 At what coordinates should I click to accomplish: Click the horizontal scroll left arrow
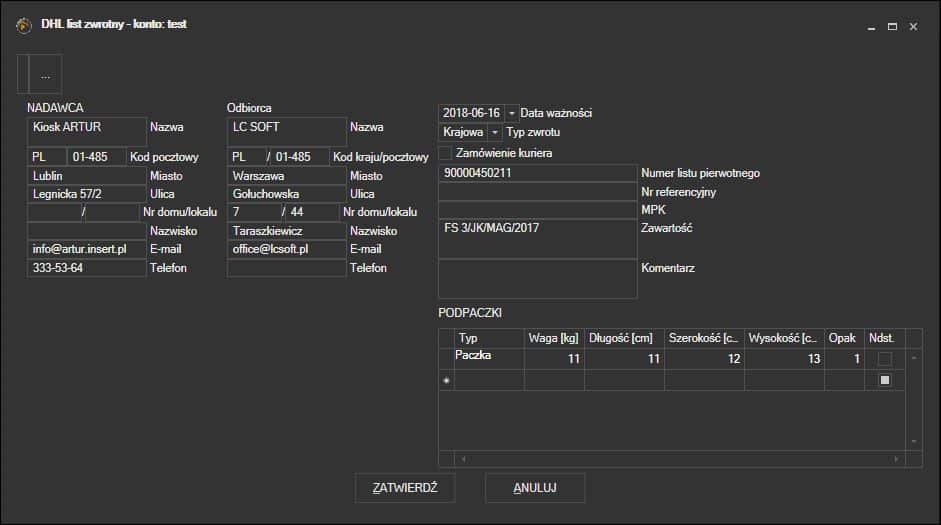click(x=463, y=459)
